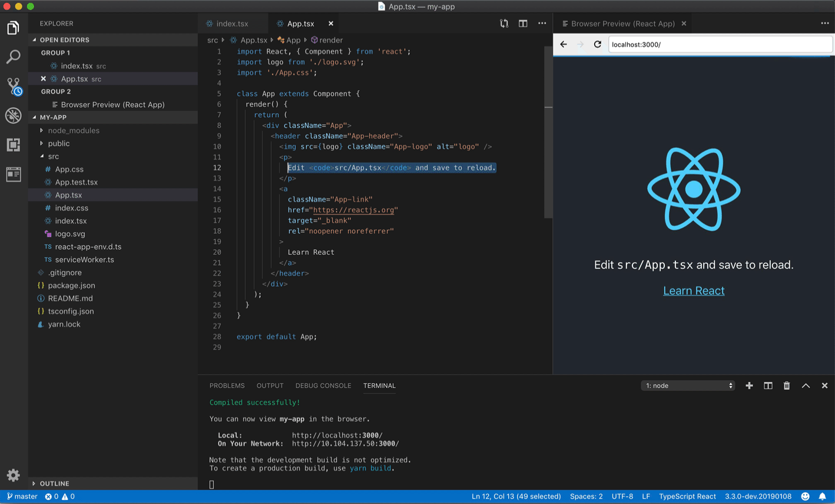Close the terminal panel
This screenshot has height=504, width=835.
coord(824,386)
